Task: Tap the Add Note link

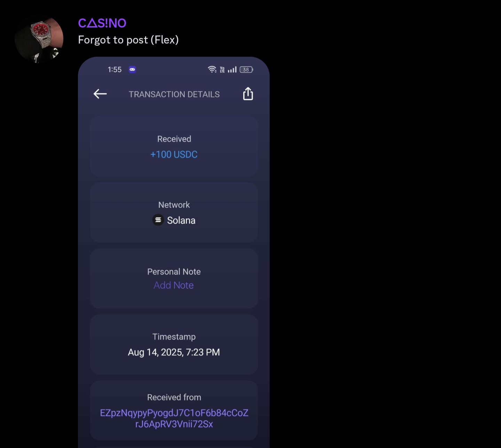Action: click(174, 285)
